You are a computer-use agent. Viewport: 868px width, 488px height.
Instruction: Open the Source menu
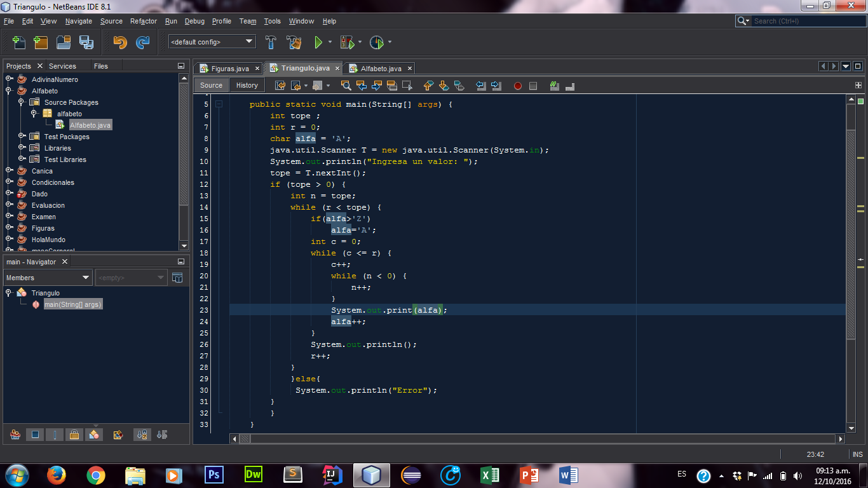click(x=111, y=21)
